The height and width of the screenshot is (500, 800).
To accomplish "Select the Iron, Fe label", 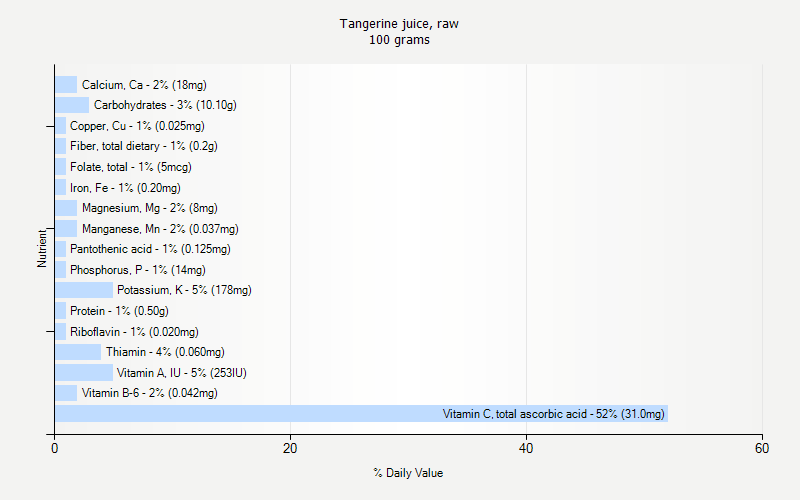I will pos(125,188).
